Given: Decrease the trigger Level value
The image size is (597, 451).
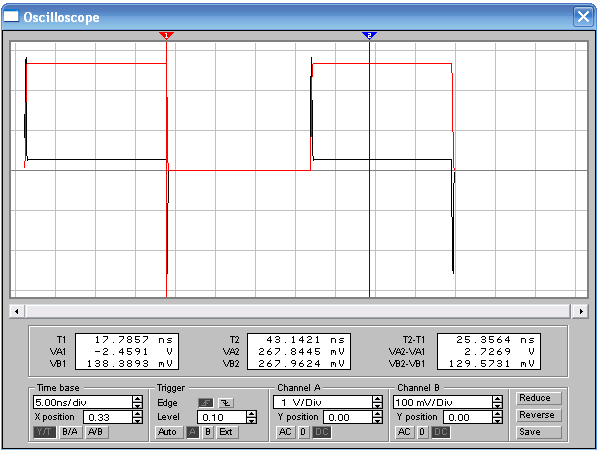Looking at the screenshot, I should click(251, 421).
